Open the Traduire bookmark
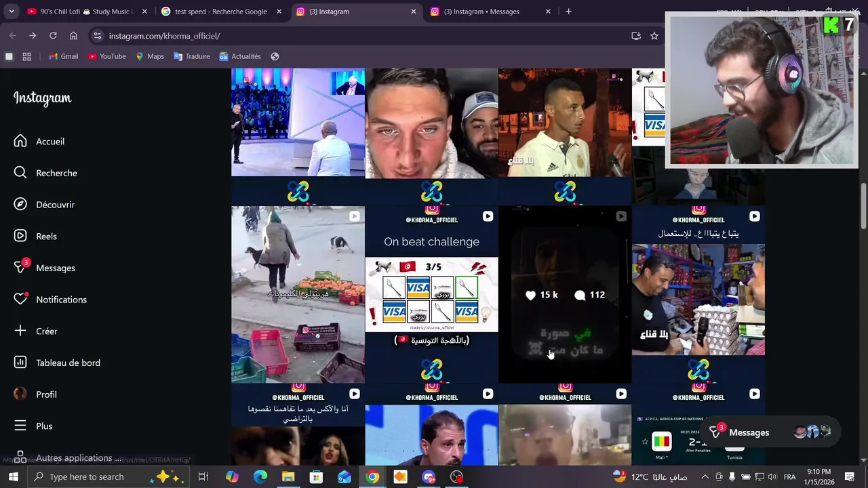Screen dimensions: 868x488 coord(192,56)
